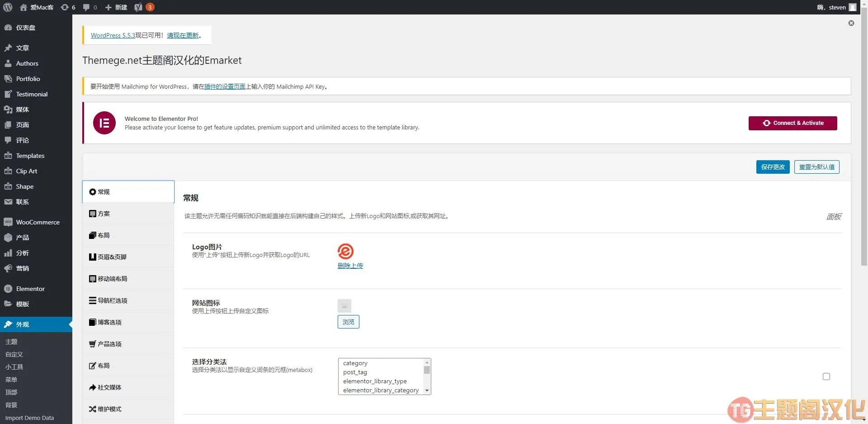
Task: Open the 常规 settings tab
Action: pyautogui.click(x=128, y=192)
